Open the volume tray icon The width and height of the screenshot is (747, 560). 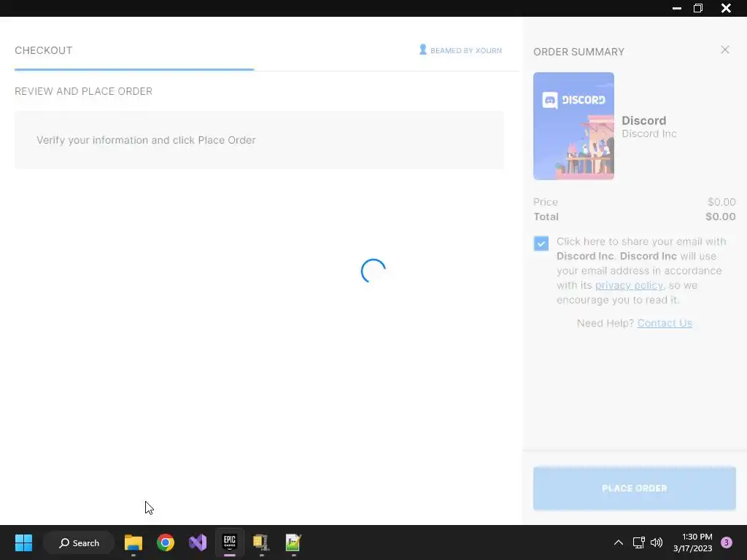[657, 542]
